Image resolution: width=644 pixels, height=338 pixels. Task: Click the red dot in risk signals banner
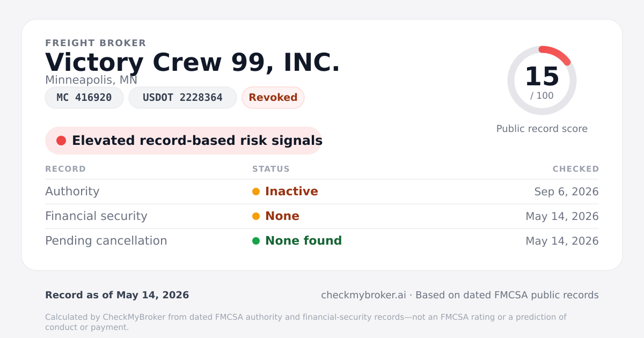point(61,141)
